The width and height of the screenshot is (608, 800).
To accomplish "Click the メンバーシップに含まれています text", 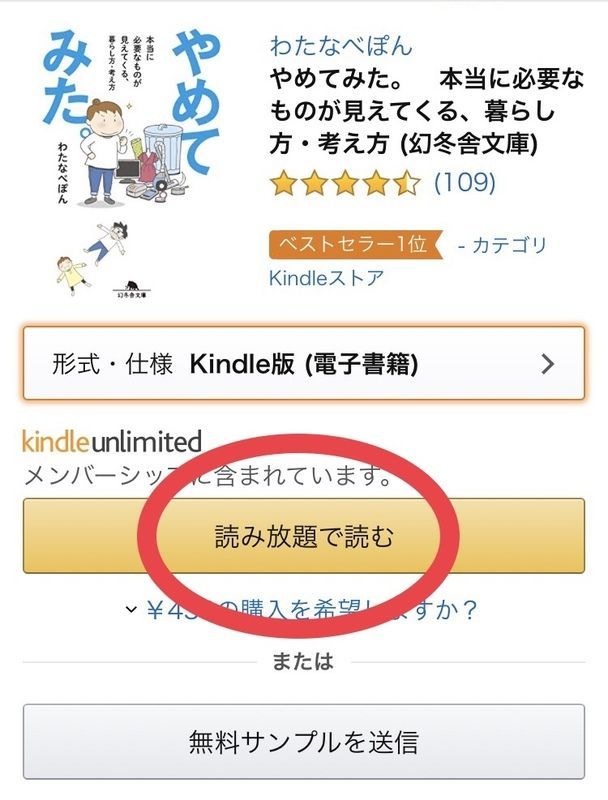I will point(208,476).
